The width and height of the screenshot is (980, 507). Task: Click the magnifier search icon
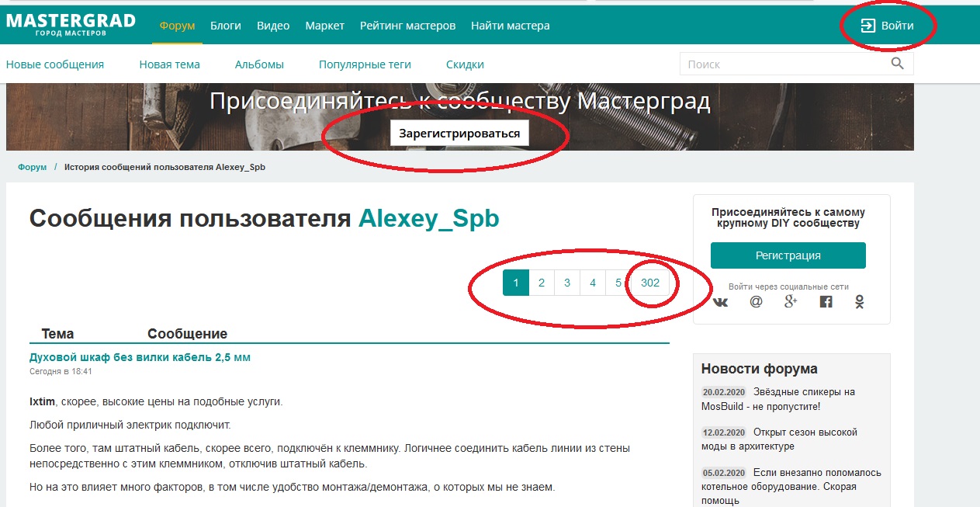[897, 64]
